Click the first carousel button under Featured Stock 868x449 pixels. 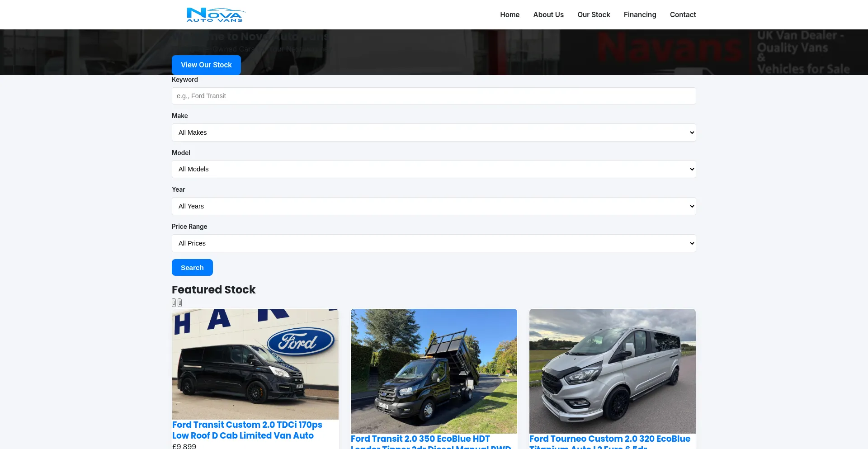[x=174, y=303]
